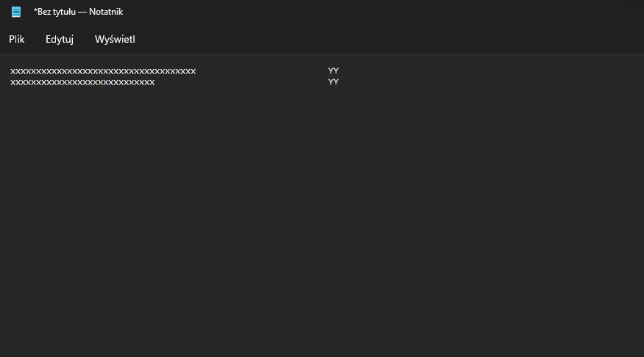Image resolution: width=644 pixels, height=357 pixels.
Task: Put caret in the gap before first-line YY
Action: pos(261,71)
